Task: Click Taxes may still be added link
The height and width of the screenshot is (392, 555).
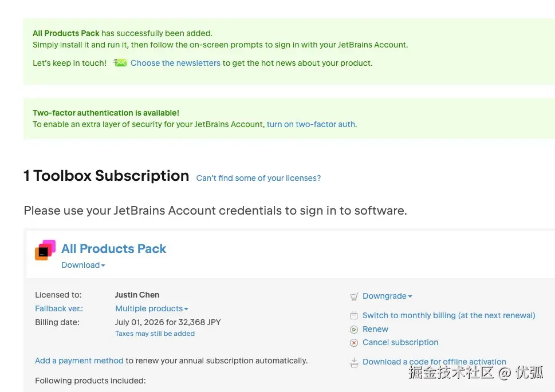Action: (155, 334)
